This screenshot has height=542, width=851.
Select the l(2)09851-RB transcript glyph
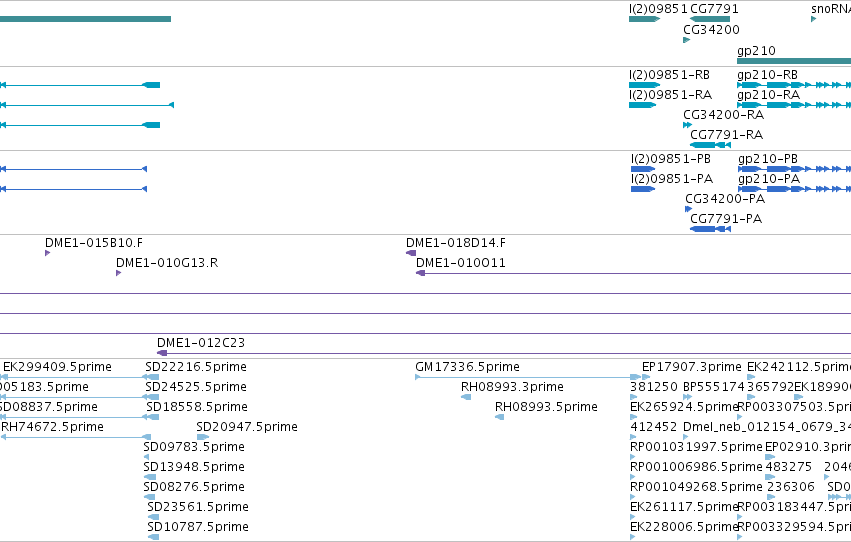click(x=644, y=85)
